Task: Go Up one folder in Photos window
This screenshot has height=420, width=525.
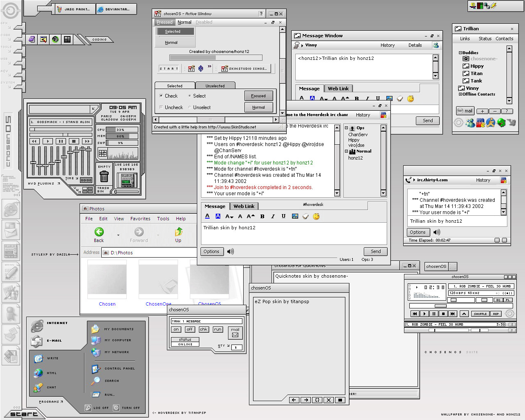Action: pyautogui.click(x=178, y=235)
